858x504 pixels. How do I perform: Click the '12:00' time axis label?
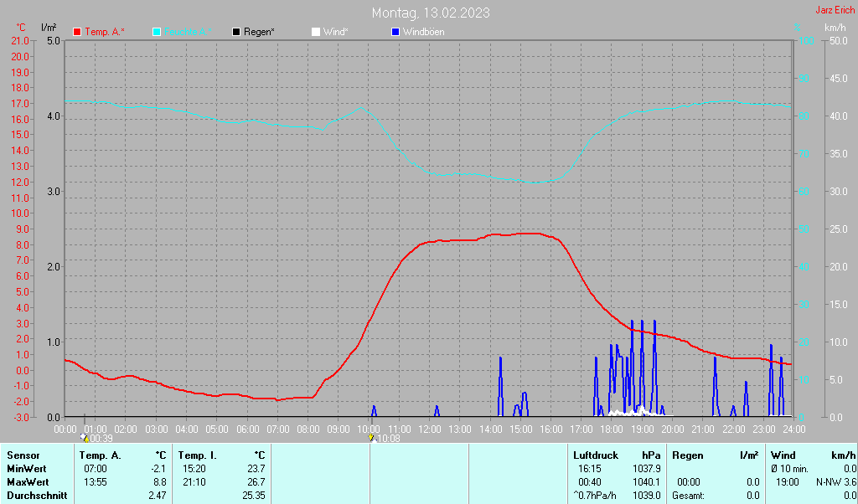[x=430, y=429]
